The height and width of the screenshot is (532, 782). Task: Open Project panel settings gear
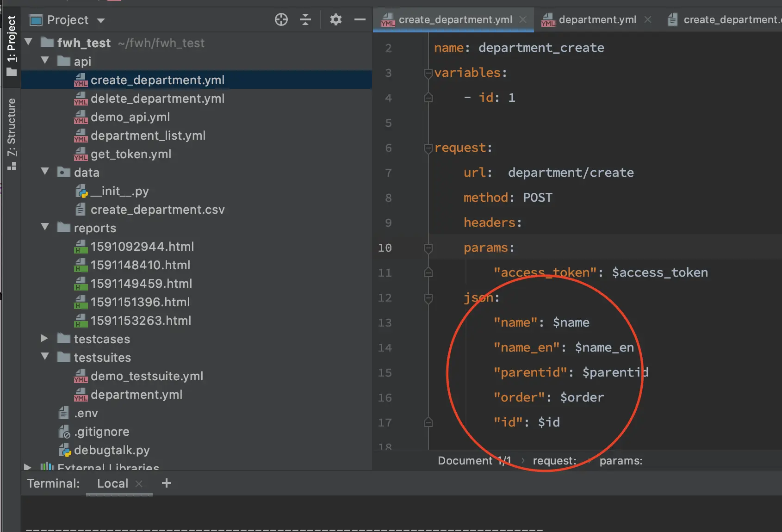(335, 19)
